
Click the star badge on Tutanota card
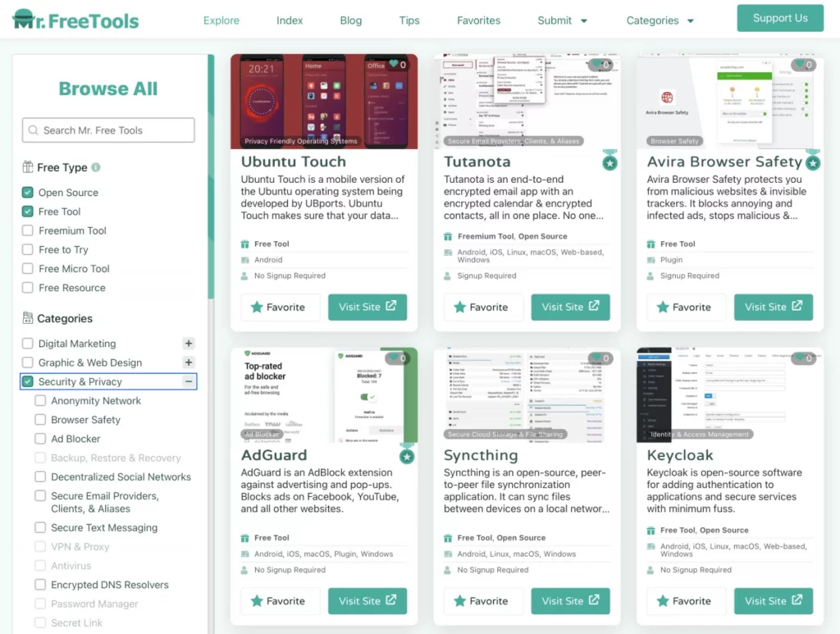[x=609, y=162]
